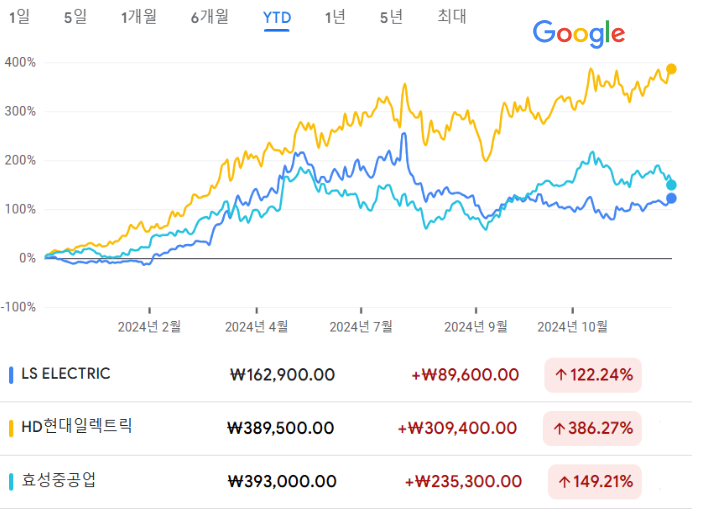Click the teal endpoint dot on chart

[x=671, y=185]
